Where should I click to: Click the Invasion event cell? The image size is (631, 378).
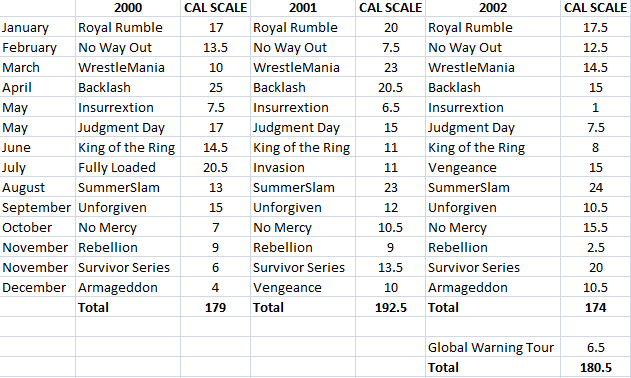click(303, 167)
